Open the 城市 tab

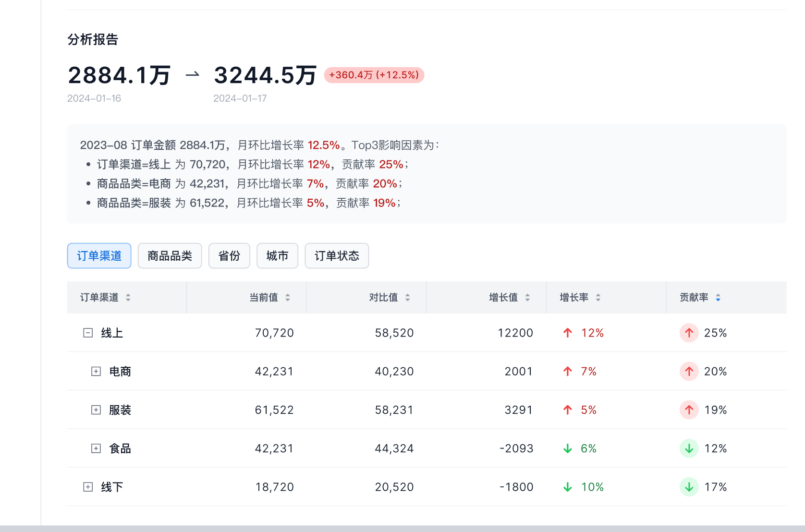click(277, 256)
